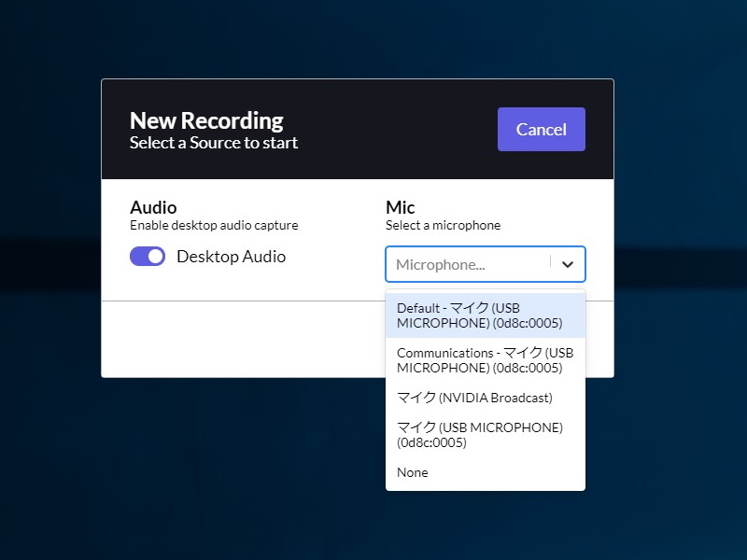Choose Communications - マイク (USB MICROPHONE) device

tap(478, 359)
